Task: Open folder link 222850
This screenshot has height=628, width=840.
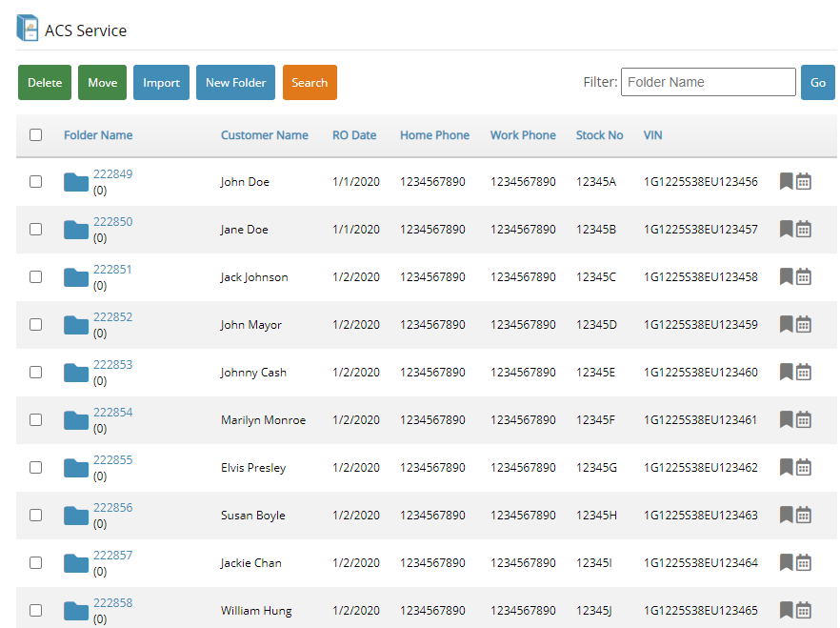Action: pyautogui.click(x=112, y=222)
